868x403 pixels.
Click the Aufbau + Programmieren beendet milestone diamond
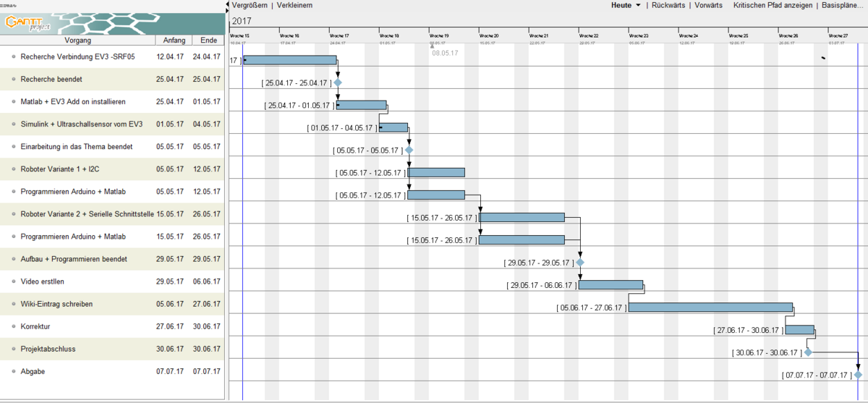(580, 263)
